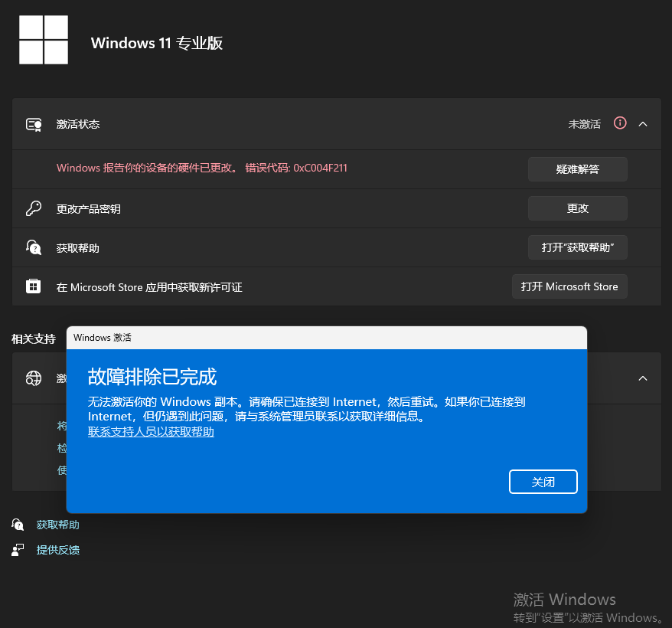Screen dimensions: 672x628
Task: Click the question mark icon by bottom 获取帮助
Action: (17, 525)
